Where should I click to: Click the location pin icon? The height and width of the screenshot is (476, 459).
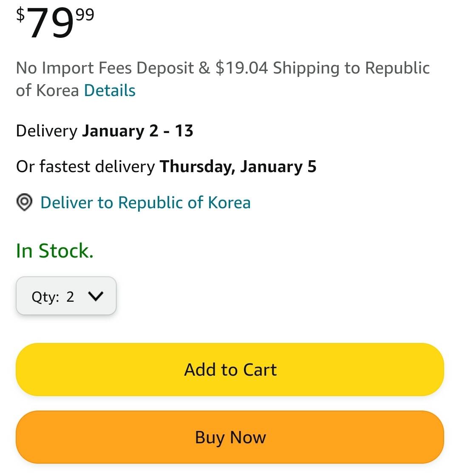click(25, 202)
